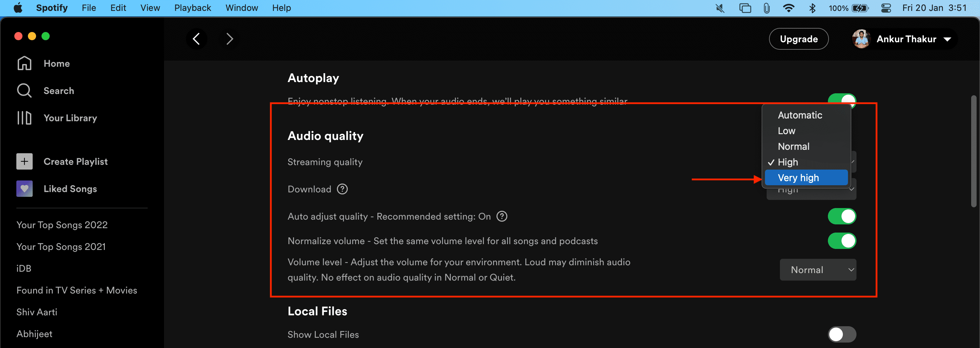Disable Normalize volume switch
This screenshot has width=980, height=348.
click(842, 241)
